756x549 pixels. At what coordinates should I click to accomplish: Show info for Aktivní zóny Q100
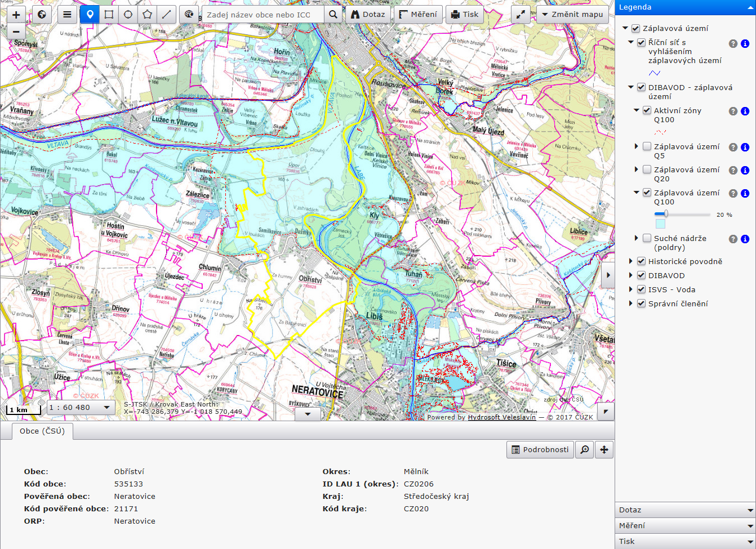tap(745, 111)
